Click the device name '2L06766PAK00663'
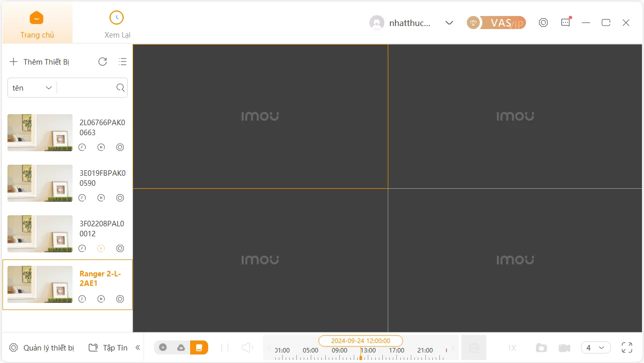This screenshot has height=363, width=644. pyautogui.click(x=102, y=127)
